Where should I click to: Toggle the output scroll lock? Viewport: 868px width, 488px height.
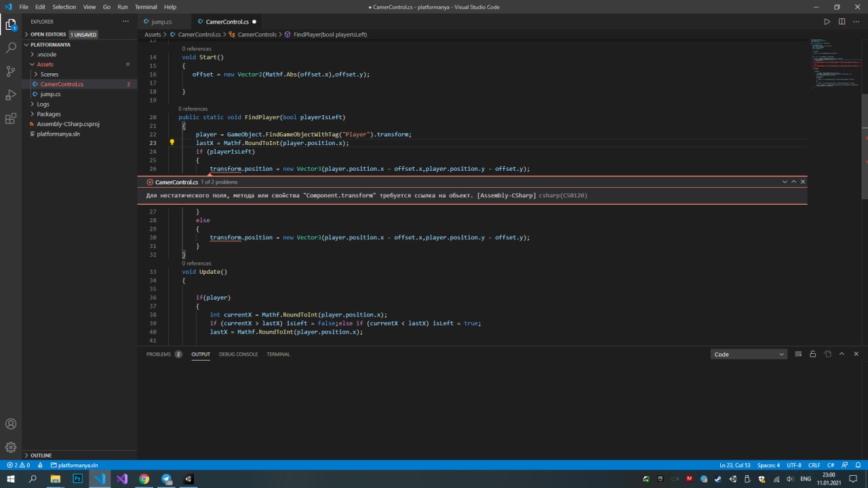click(x=812, y=354)
